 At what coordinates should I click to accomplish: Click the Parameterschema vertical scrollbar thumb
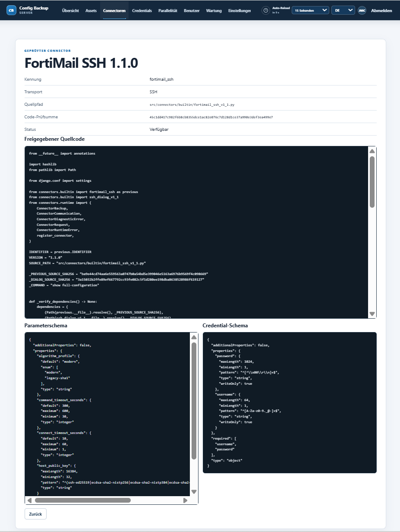pyautogui.click(x=194, y=401)
